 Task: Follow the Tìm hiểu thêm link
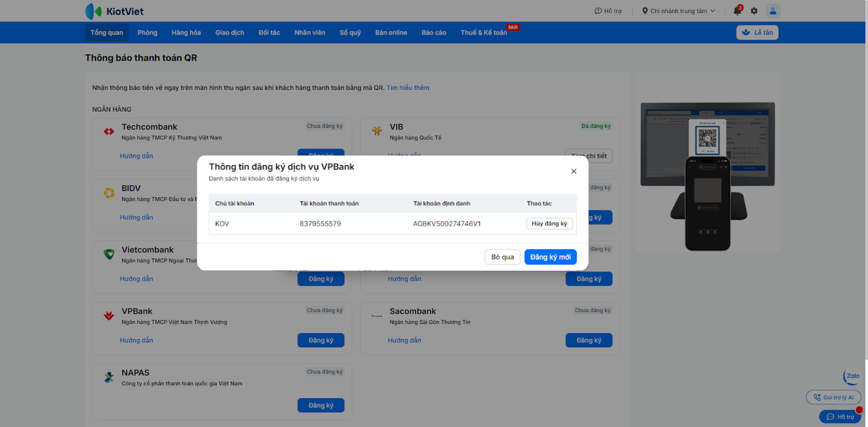[x=408, y=88]
